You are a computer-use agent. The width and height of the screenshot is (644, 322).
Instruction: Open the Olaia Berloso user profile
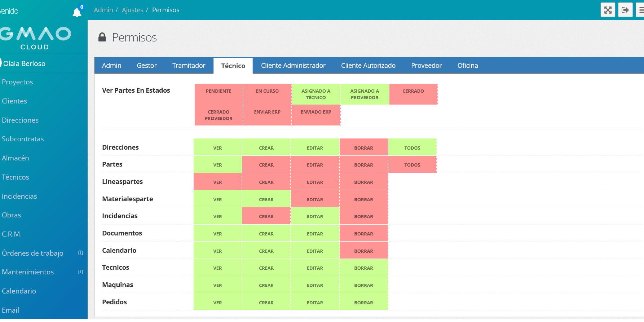(24, 63)
